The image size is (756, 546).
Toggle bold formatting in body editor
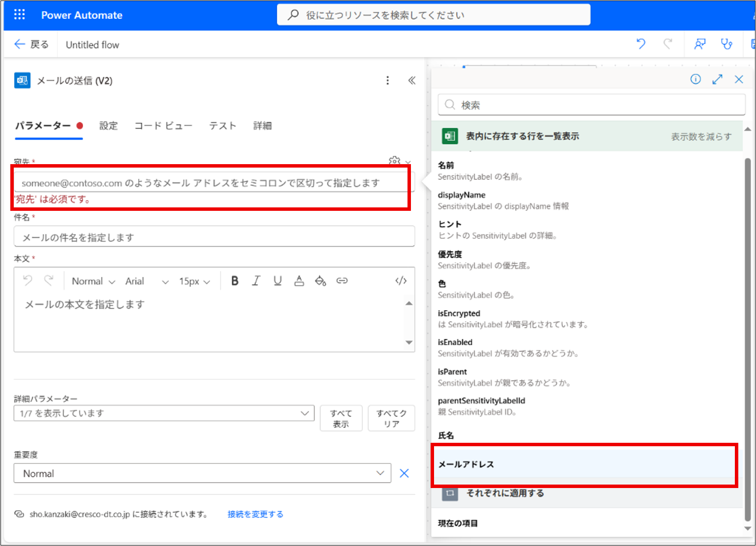(235, 281)
